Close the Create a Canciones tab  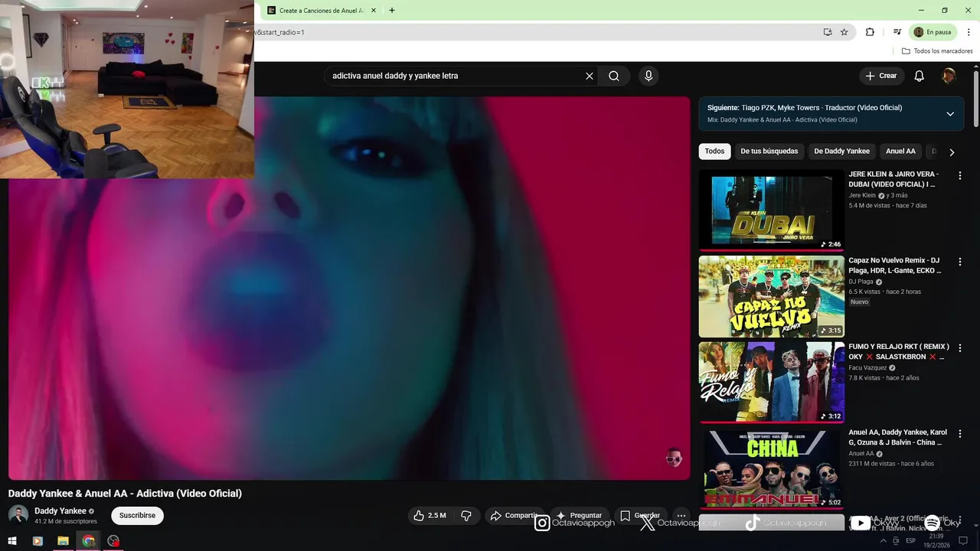(x=374, y=11)
